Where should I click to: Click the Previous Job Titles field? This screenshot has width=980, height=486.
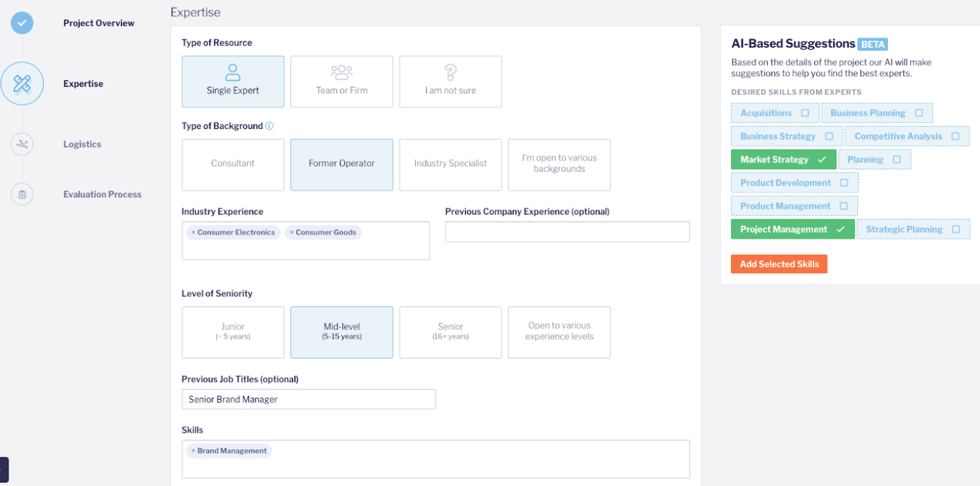(x=309, y=399)
